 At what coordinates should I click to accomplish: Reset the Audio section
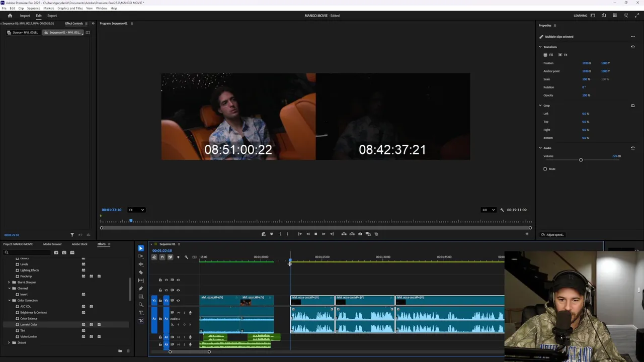tap(632, 148)
